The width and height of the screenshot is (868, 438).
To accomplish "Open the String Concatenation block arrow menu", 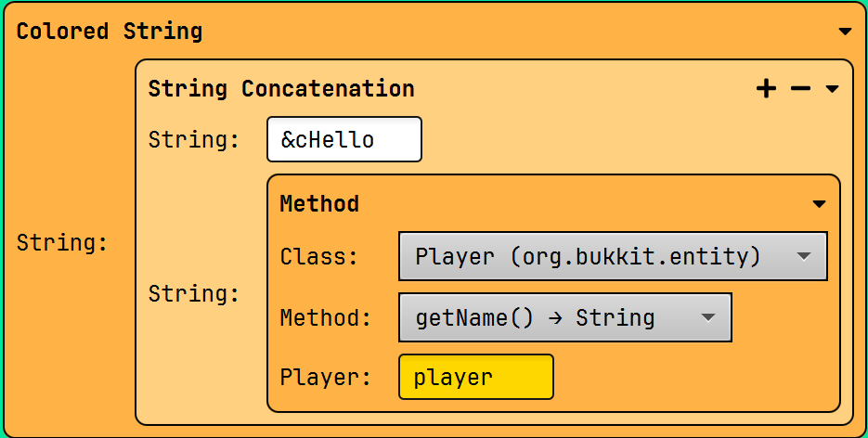I will (x=832, y=89).
